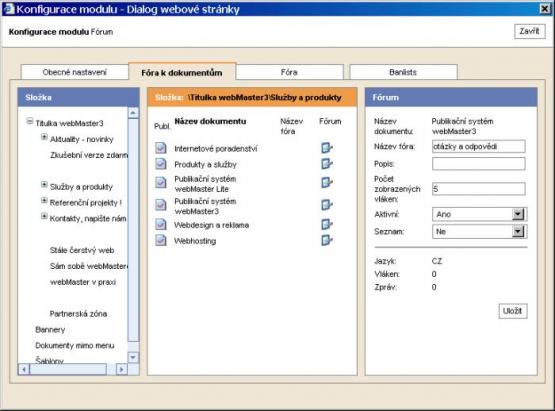Open the Aktivní dropdown
555x411 pixels.
[x=518, y=214]
